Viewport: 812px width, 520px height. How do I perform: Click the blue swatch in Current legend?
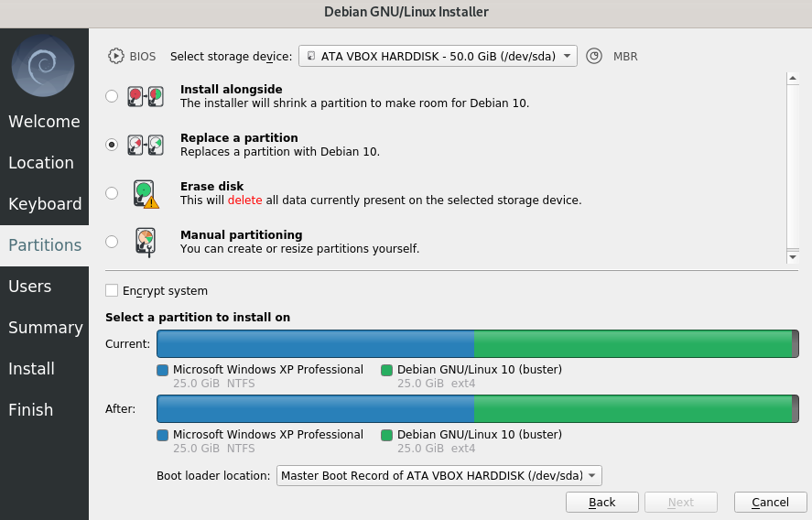point(163,371)
